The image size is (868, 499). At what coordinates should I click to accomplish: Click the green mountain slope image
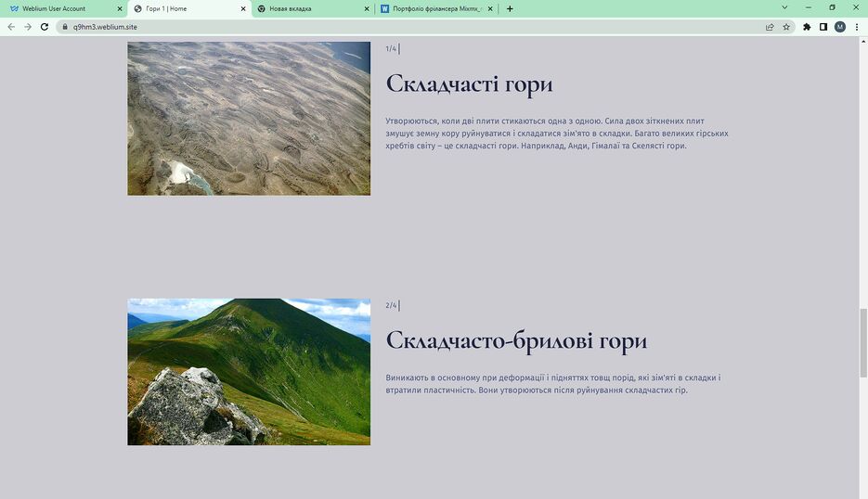coord(249,371)
